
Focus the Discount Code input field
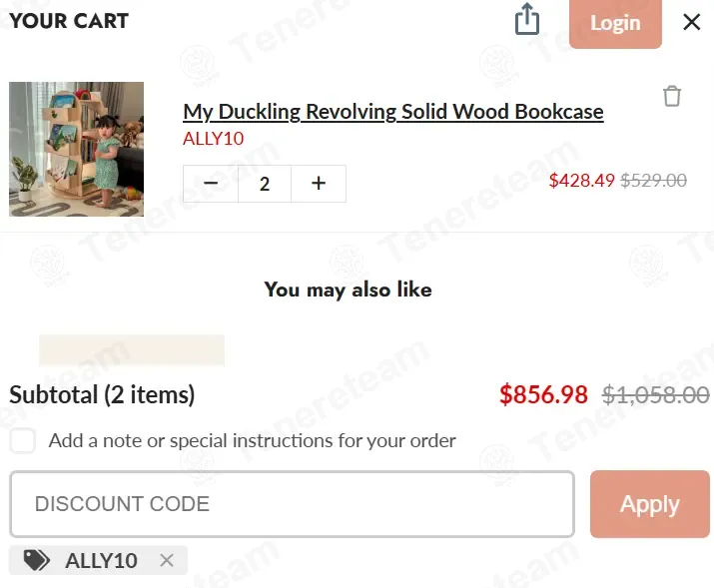coord(292,504)
